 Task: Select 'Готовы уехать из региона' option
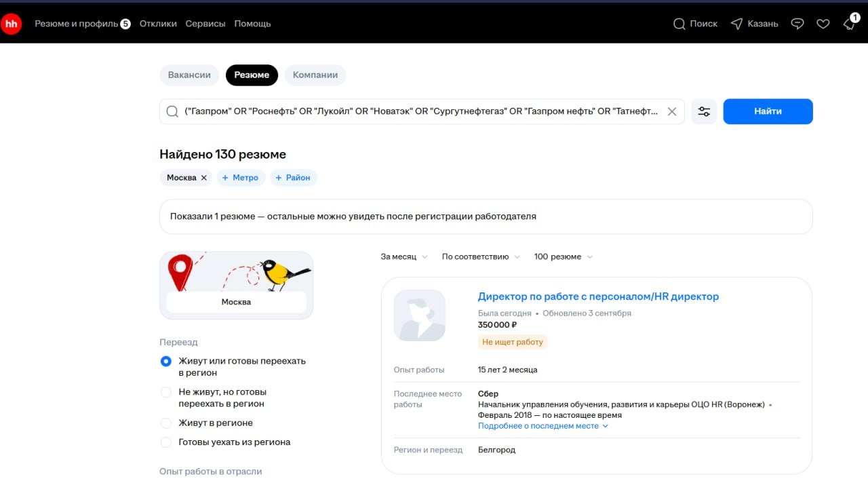click(166, 442)
